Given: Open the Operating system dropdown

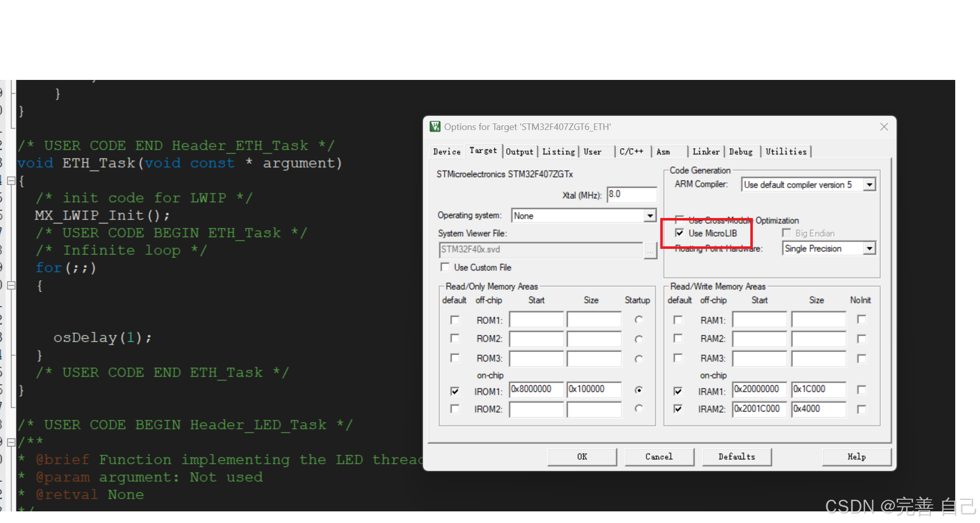Looking at the screenshot, I should pos(650,215).
